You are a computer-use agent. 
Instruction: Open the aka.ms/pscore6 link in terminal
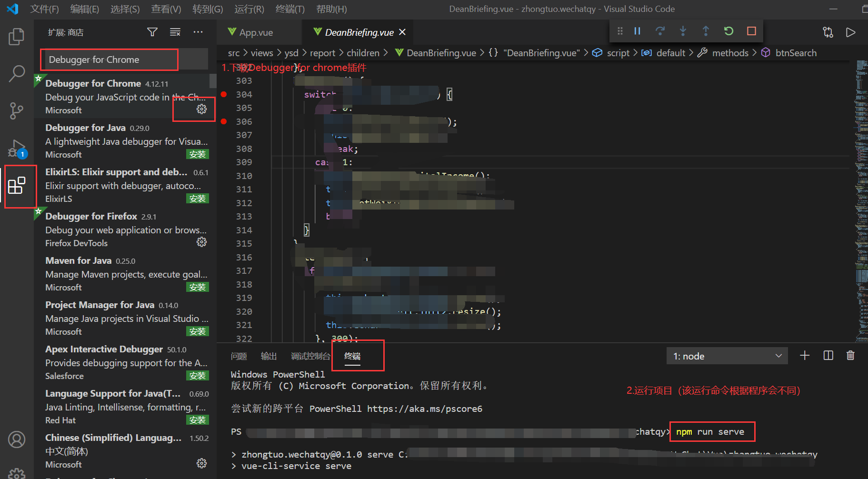pos(424,409)
